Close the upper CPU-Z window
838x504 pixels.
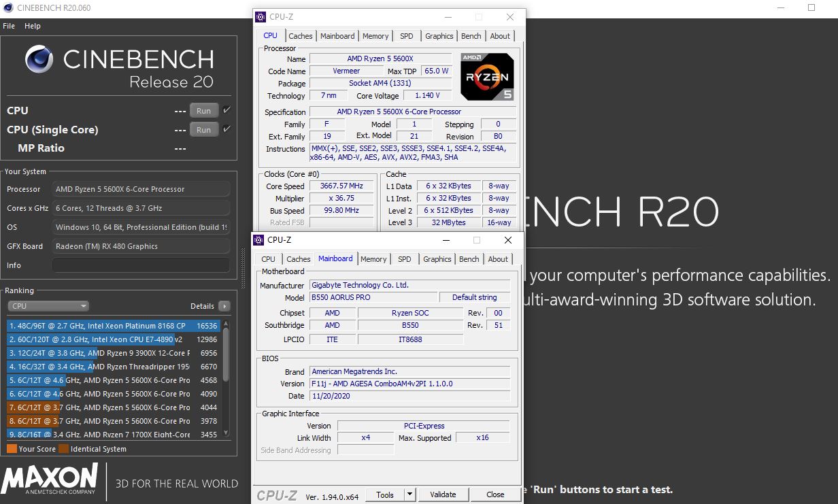tap(510, 17)
